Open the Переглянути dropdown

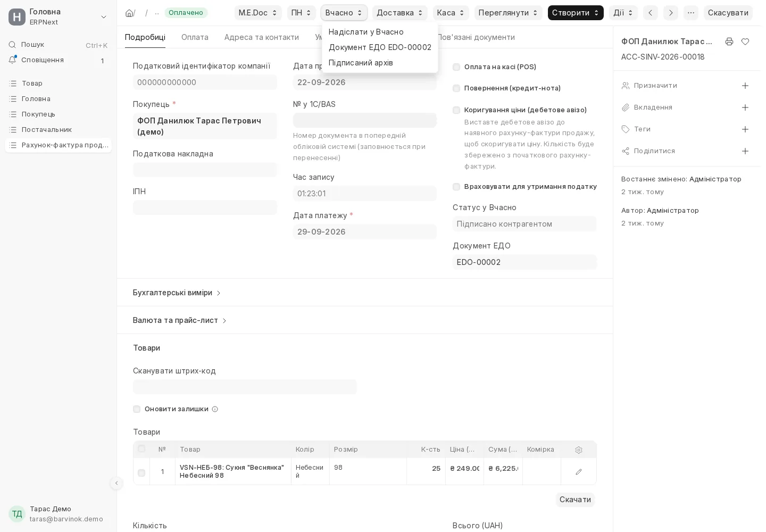tap(509, 13)
